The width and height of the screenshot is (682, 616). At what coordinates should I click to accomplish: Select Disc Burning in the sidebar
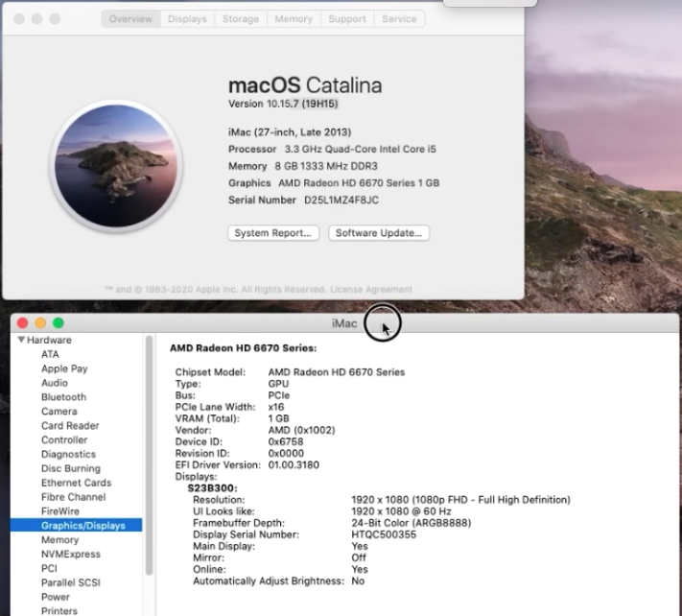pos(71,468)
